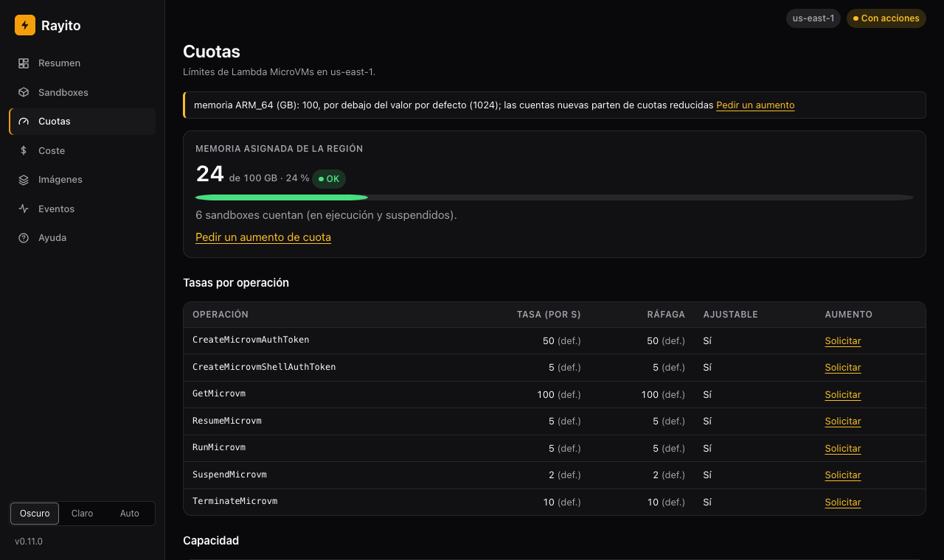Click the Ayuda question mark icon
944x560 pixels.
[x=24, y=238]
